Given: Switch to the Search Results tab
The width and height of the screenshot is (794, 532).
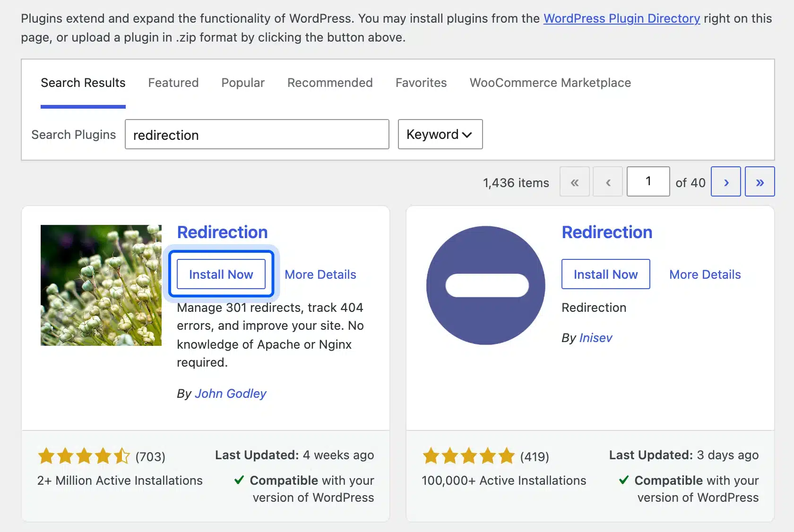Looking at the screenshot, I should click(x=83, y=83).
